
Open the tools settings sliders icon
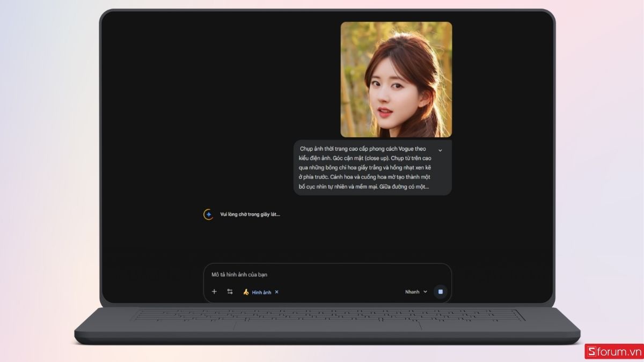point(230,292)
